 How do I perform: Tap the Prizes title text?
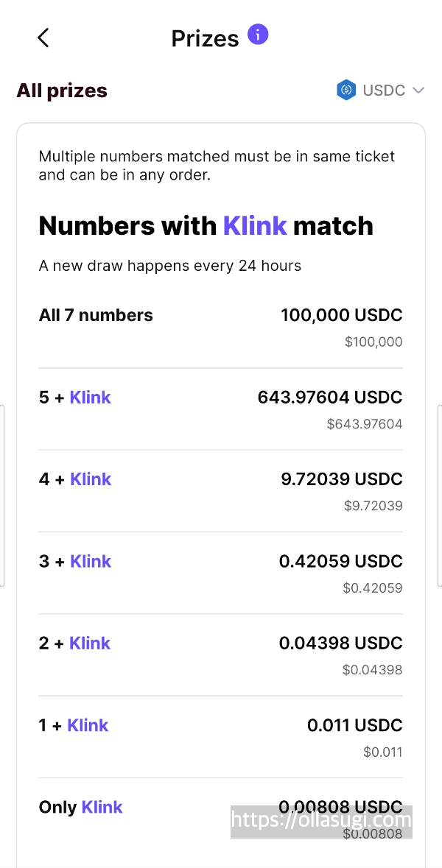point(206,38)
